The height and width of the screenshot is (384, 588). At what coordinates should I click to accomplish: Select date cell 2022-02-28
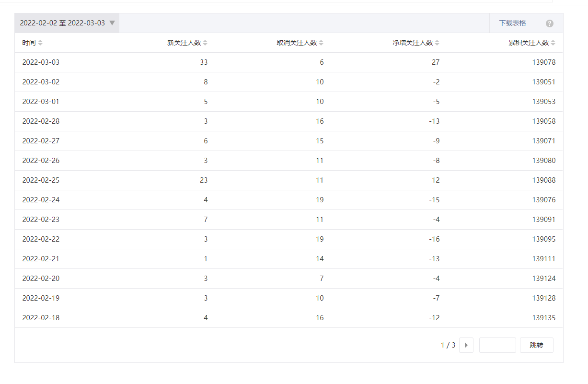point(41,121)
